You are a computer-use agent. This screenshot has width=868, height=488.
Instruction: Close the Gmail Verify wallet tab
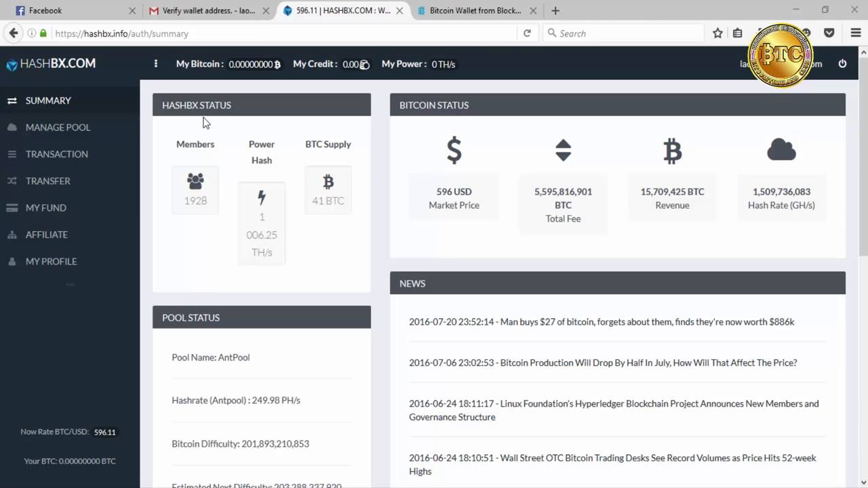(267, 11)
